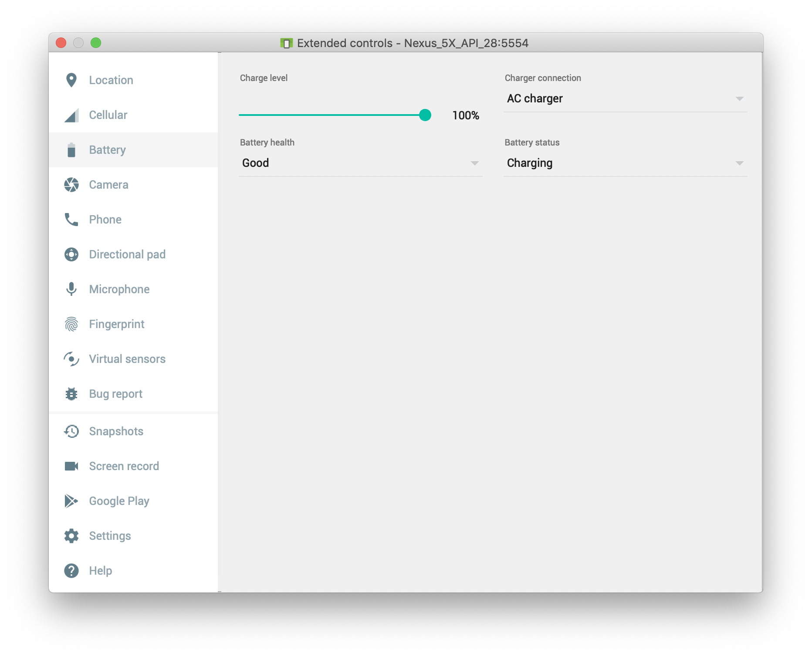Viewport: 812px width, 657px height.
Task: Open the Battery status dropdown
Action: click(x=625, y=163)
